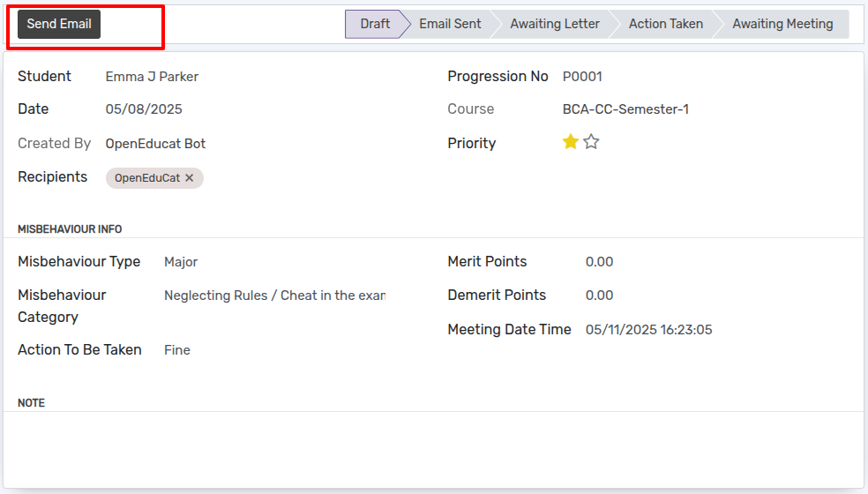The width and height of the screenshot is (868, 494).
Task: Set priority with the second empty star
Action: click(591, 142)
